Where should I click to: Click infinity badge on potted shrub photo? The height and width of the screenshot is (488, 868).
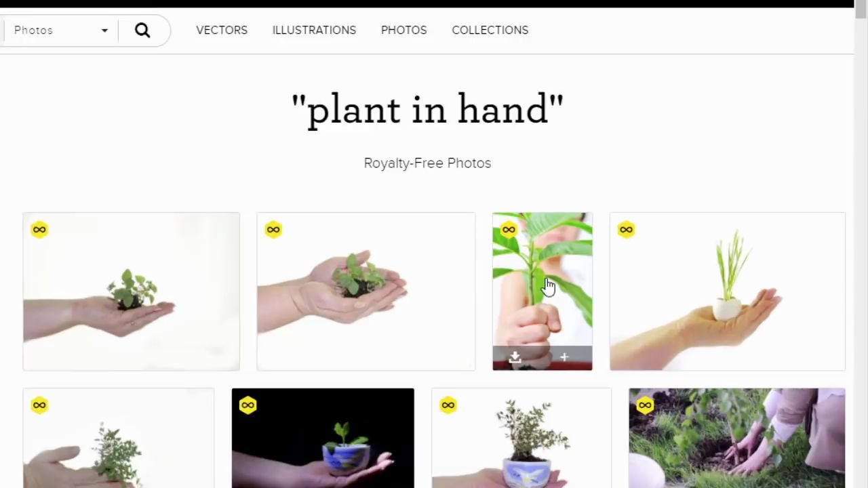coord(448,405)
